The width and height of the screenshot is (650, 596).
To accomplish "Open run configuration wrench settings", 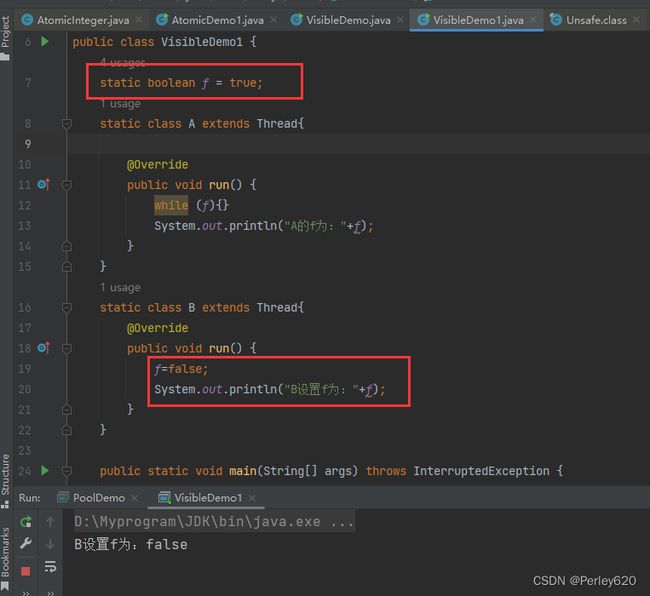I will click(26, 543).
